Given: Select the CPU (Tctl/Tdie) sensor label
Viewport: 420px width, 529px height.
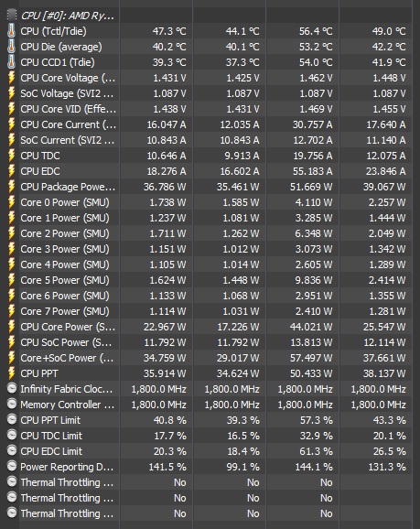Looking at the screenshot, I should 53,31.
